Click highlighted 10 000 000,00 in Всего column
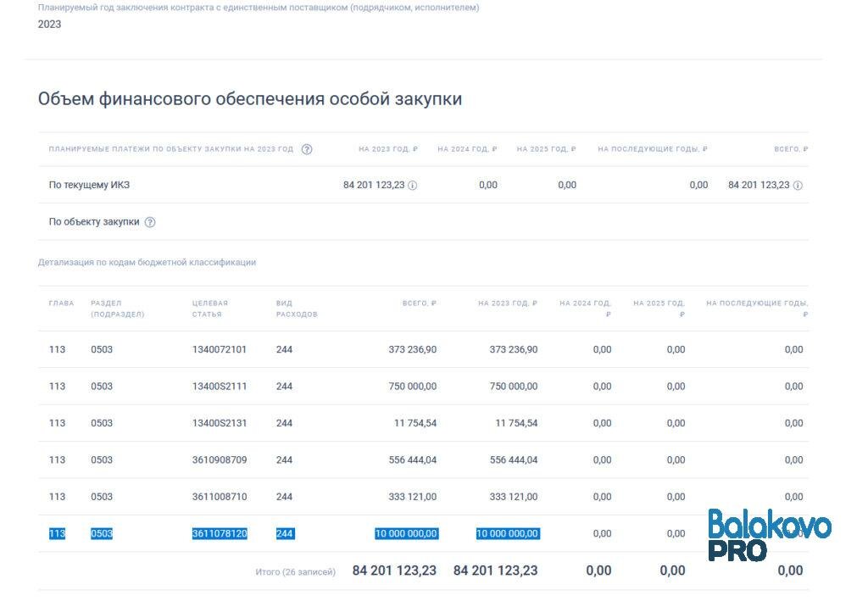 point(406,533)
